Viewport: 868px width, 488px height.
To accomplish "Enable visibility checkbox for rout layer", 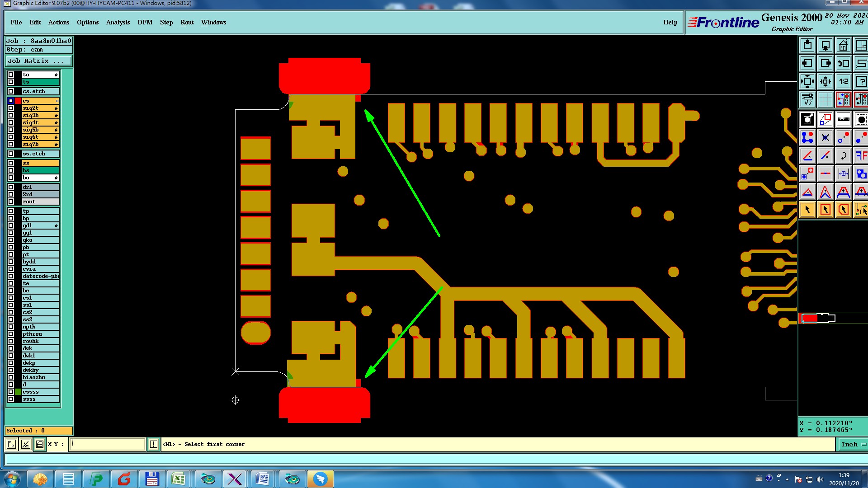I will coord(11,202).
